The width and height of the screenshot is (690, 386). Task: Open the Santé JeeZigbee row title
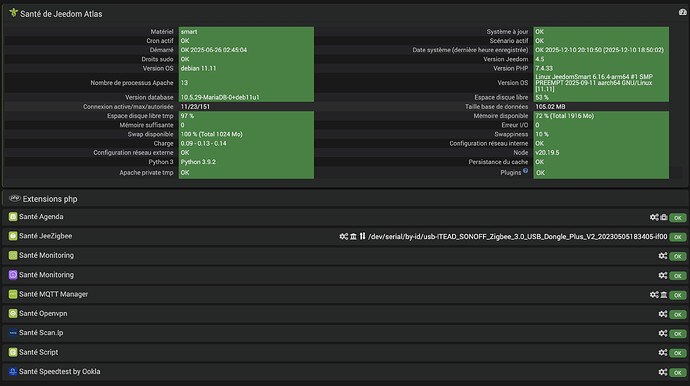click(x=45, y=236)
